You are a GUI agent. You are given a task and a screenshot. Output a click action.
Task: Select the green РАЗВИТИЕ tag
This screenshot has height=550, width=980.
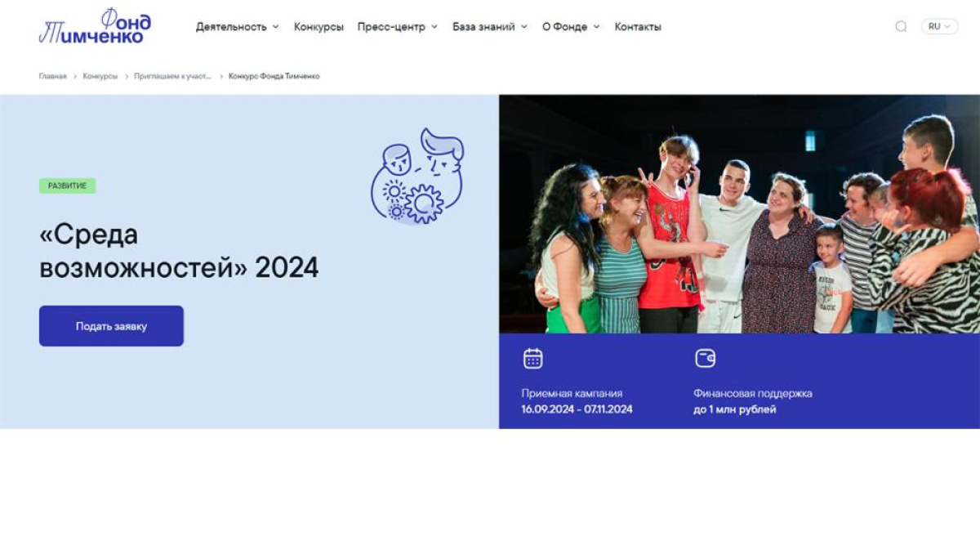click(x=67, y=186)
